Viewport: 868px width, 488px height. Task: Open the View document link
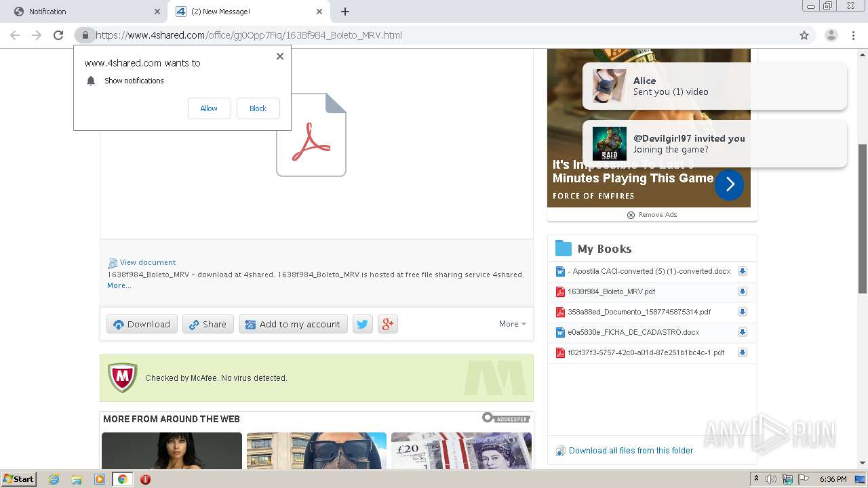[x=148, y=262]
